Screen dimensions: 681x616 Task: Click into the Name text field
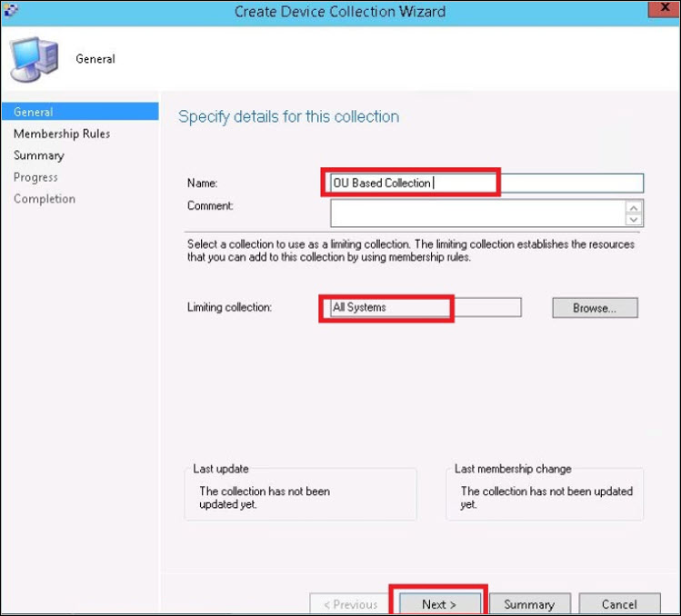coord(486,184)
